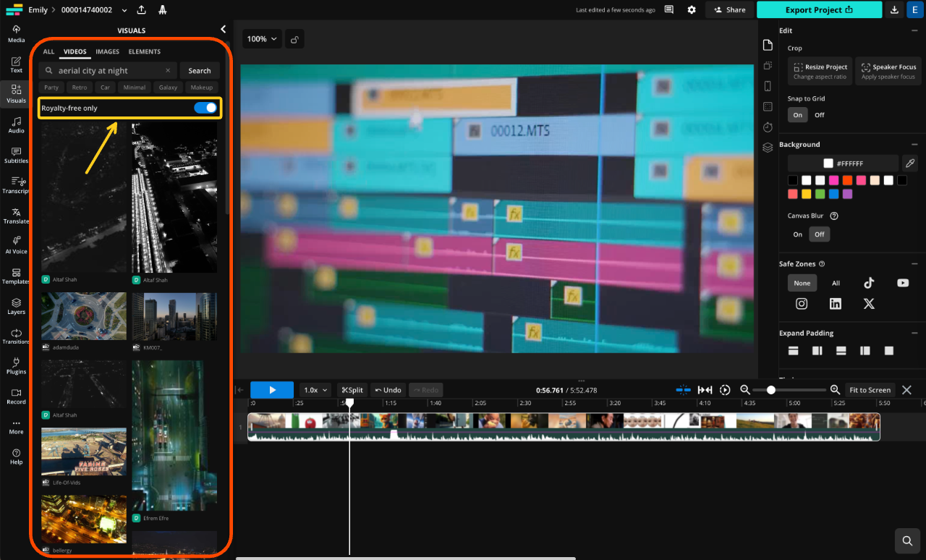Set Snap to Grid to Off
Image resolution: width=926 pixels, height=560 pixels.
click(820, 115)
